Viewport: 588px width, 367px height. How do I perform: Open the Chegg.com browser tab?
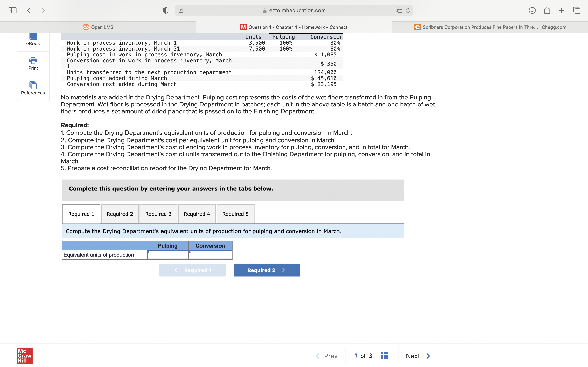pos(490,27)
